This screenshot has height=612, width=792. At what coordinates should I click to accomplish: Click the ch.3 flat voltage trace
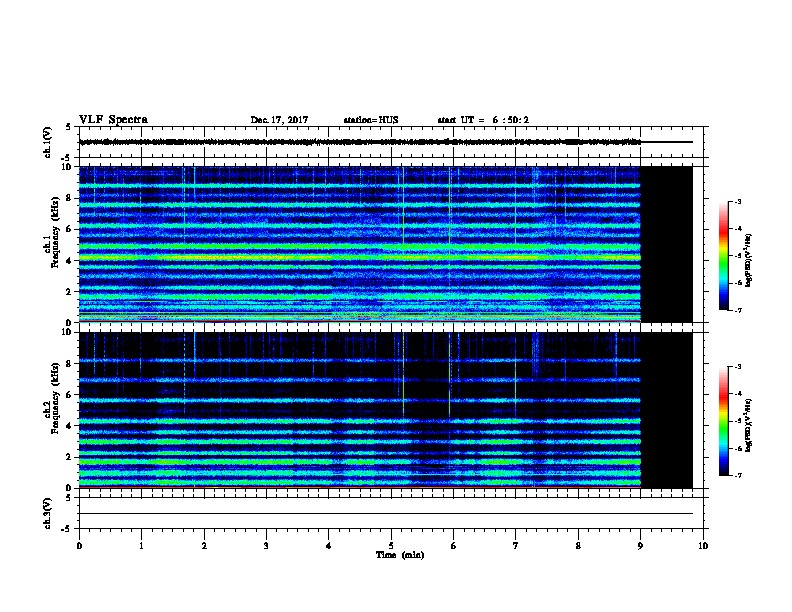pyautogui.click(x=386, y=514)
